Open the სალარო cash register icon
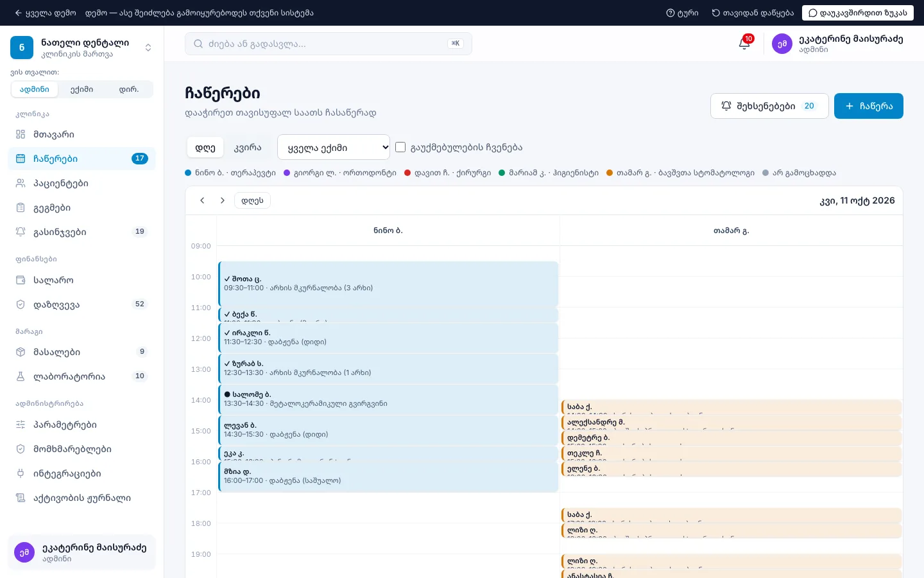 (21, 280)
